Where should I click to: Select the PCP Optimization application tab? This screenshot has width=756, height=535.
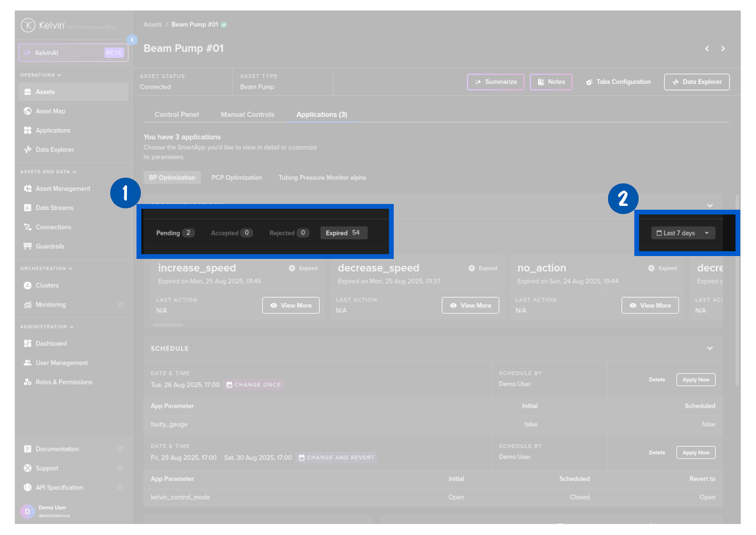point(237,178)
